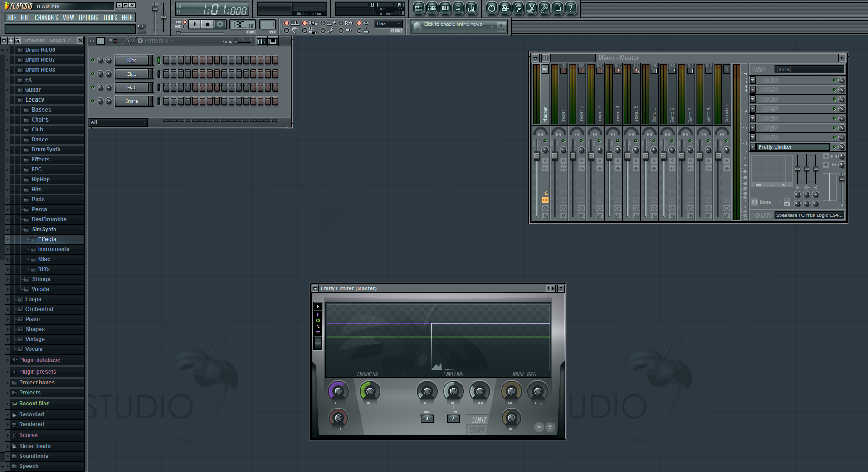Open the SimSynth Instruments folder
Viewport: 868px width, 472px height.
(54, 249)
